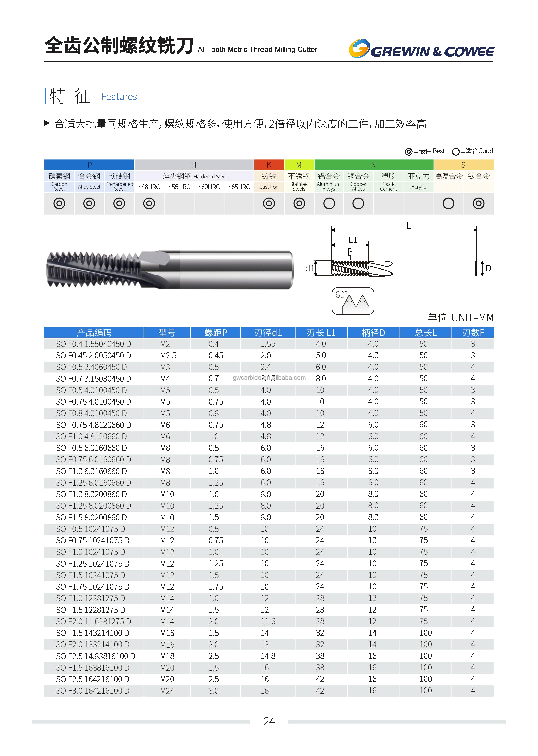Image resolution: width=538 pixels, height=756 pixels.
Task: Click the 60° thread profile diagram
Action: (353, 301)
